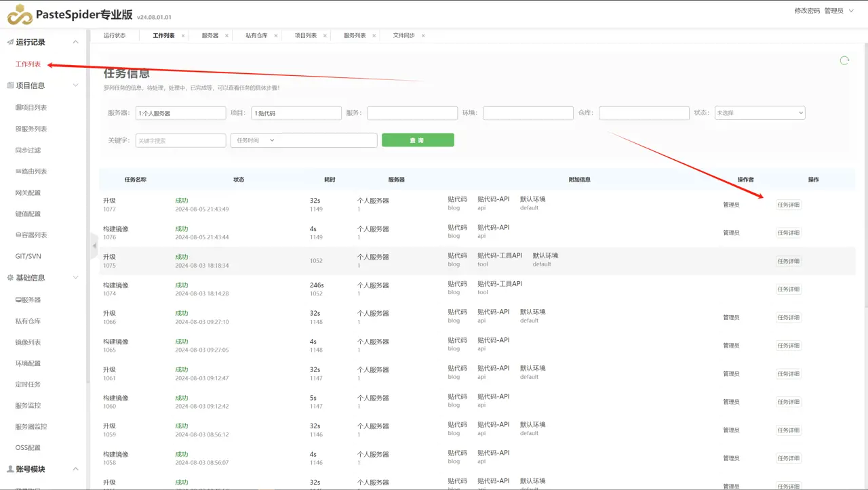The image size is (868, 490).
Task: Open GIT/SVN in the sidebar
Action: pyautogui.click(x=28, y=257)
